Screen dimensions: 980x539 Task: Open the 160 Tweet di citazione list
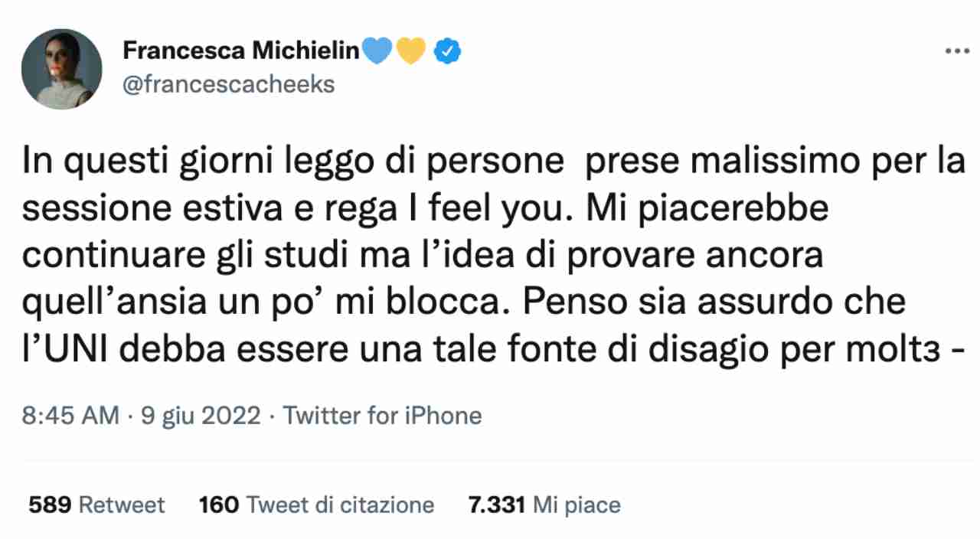click(316, 505)
